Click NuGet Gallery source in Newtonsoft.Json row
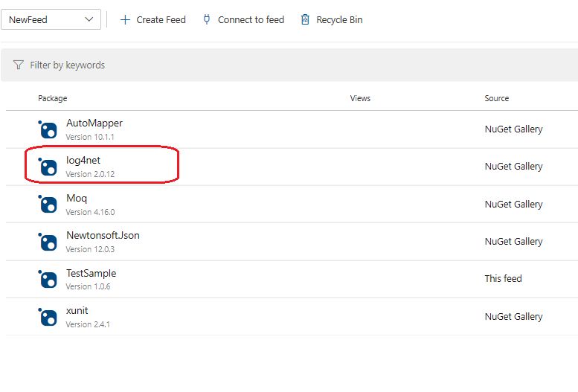The image size is (578, 392). point(513,242)
